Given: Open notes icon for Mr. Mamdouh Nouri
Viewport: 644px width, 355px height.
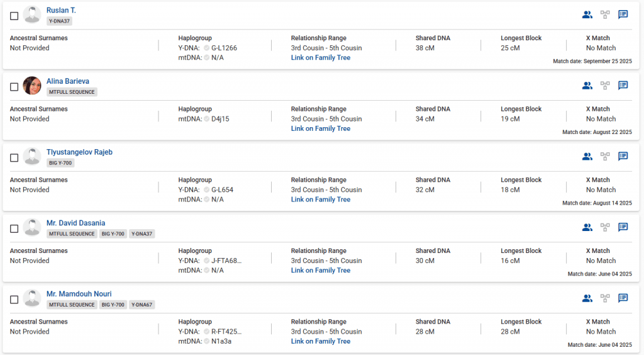Looking at the screenshot, I should click(x=623, y=298).
